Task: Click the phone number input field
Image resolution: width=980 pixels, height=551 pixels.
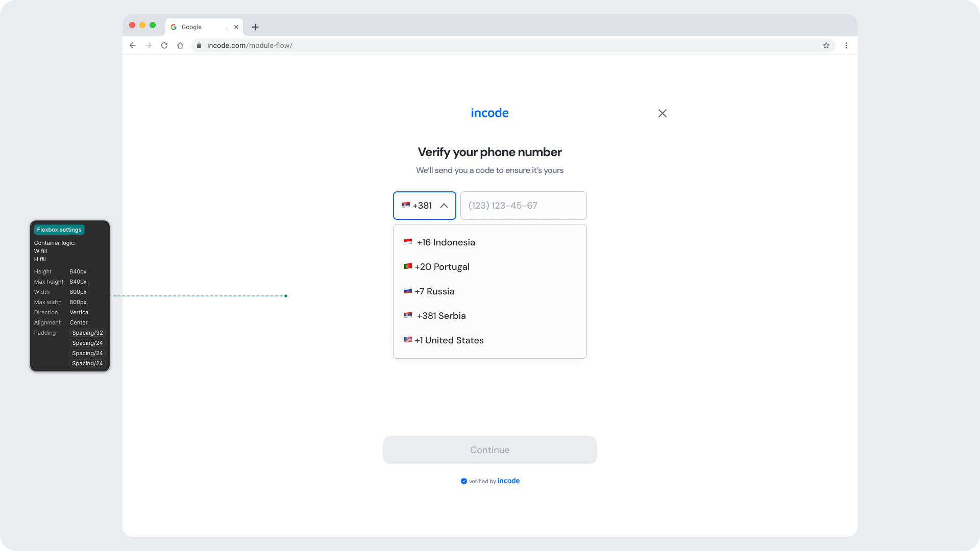Action: (x=523, y=206)
